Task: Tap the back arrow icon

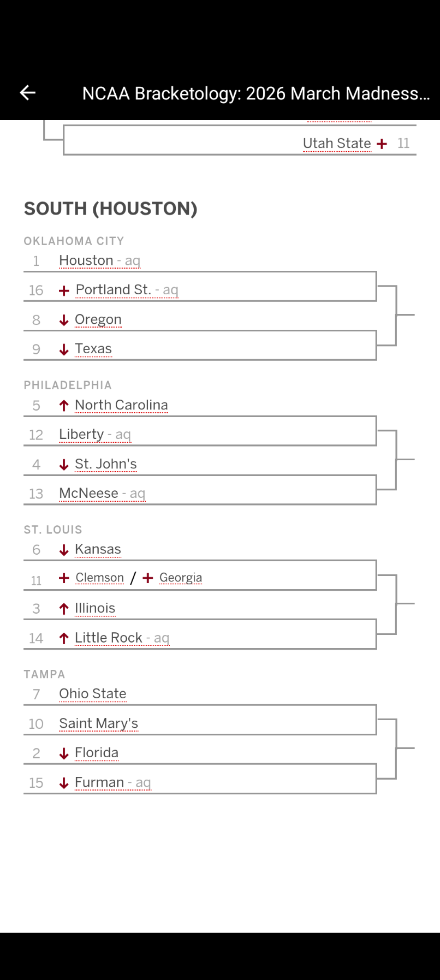Action: pos(28,93)
